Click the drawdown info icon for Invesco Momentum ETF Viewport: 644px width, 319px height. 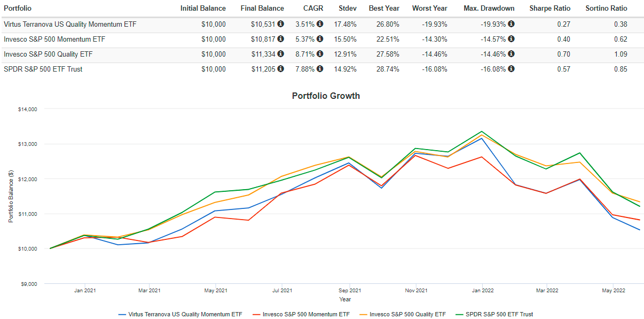point(511,39)
